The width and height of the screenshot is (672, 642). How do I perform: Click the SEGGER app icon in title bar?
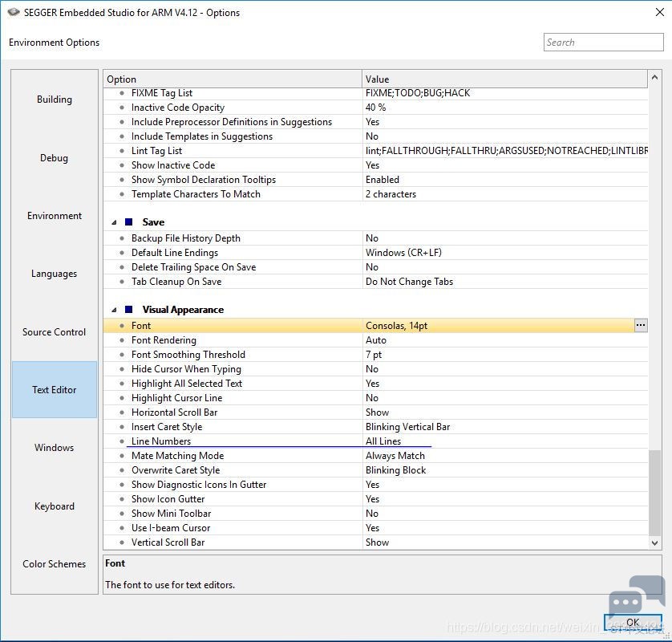(14, 12)
